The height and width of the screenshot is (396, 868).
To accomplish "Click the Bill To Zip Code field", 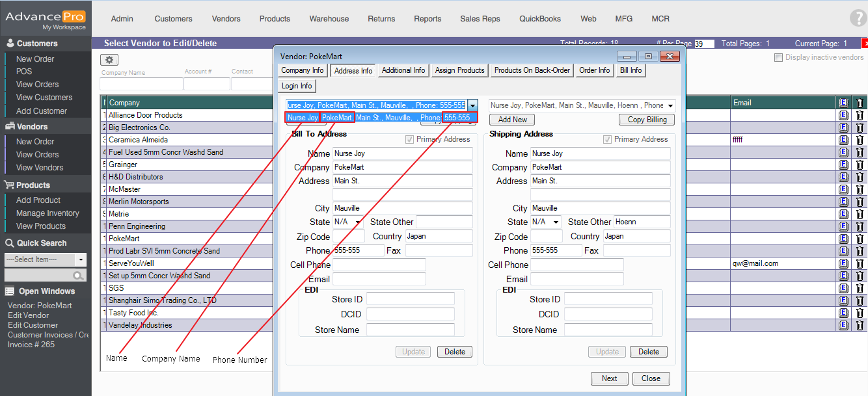I will 348,237.
